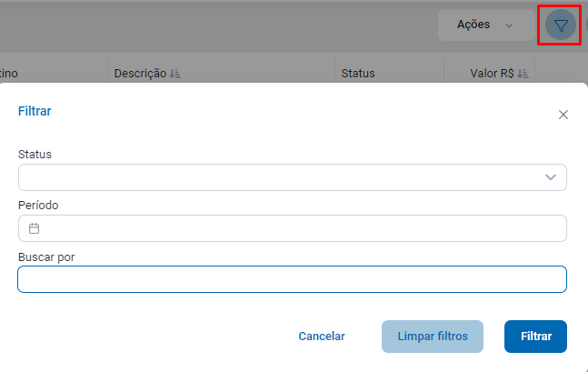The height and width of the screenshot is (372, 588).
Task: Select the Valor R$ column header
Action: click(492, 74)
